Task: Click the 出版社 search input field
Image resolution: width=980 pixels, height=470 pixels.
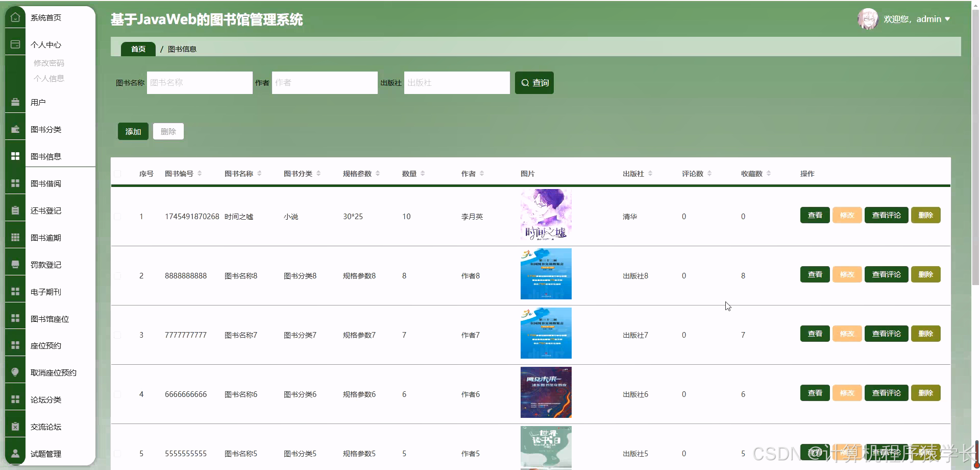Action: 457,83
